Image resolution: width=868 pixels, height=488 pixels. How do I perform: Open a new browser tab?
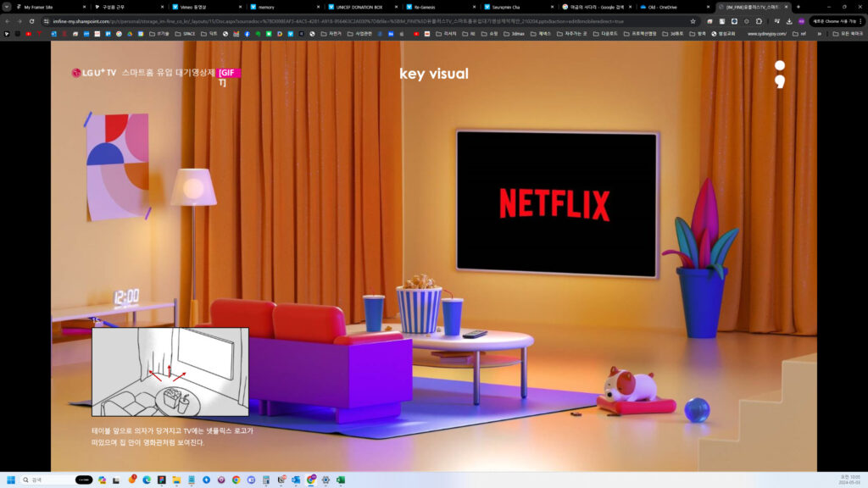coord(798,7)
